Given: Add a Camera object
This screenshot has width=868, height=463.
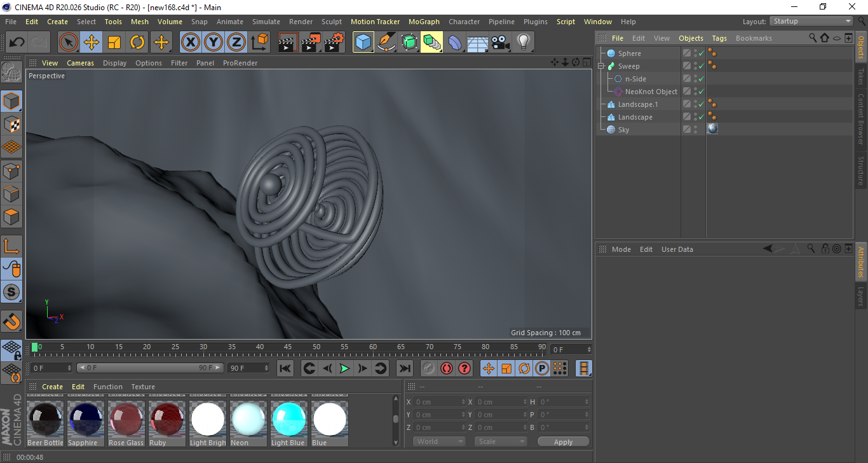Looking at the screenshot, I should tap(501, 43).
